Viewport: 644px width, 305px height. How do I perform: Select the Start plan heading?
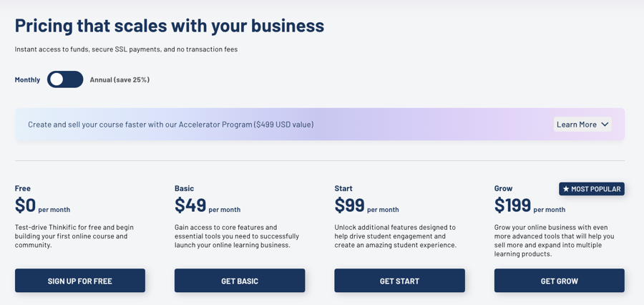pyautogui.click(x=343, y=188)
